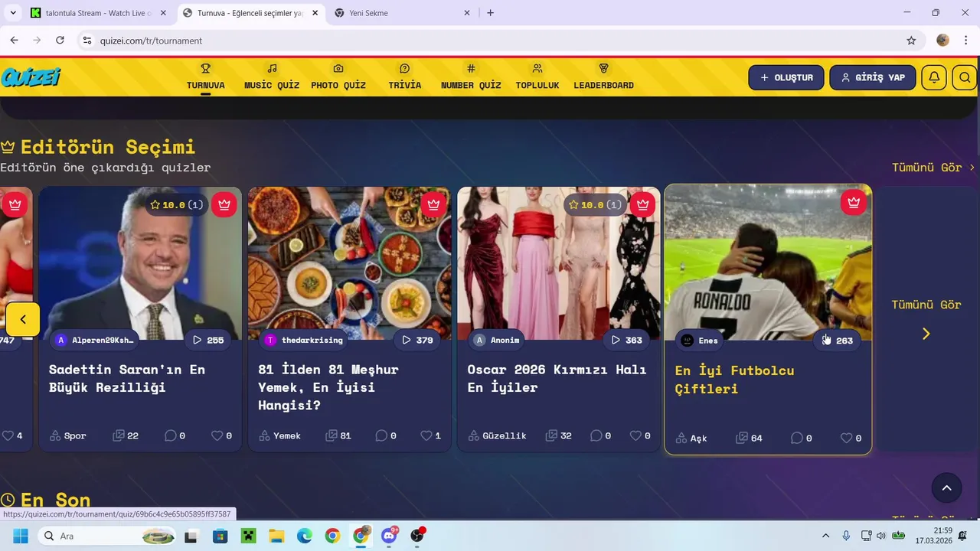This screenshot has height=551, width=980.
Task: Bookmark the page with the star icon
Action: tap(911, 41)
